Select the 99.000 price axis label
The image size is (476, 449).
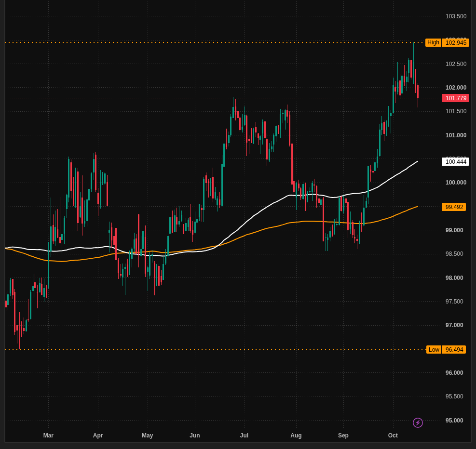(x=454, y=230)
